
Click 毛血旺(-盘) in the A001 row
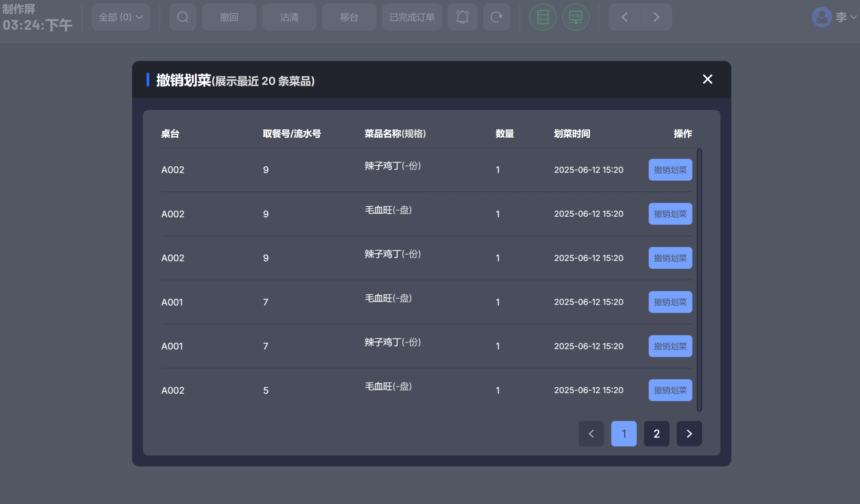click(x=388, y=298)
